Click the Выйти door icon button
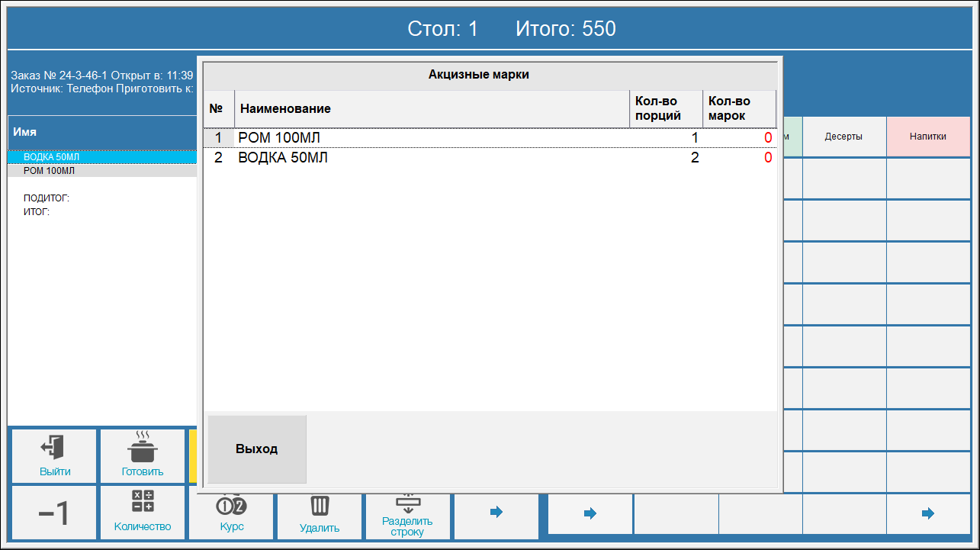 [x=53, y=455]
